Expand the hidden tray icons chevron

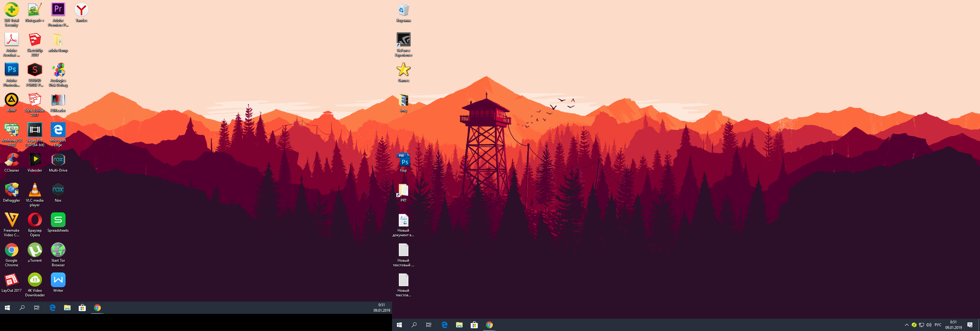pyautogui.click(x=907, y=325)
